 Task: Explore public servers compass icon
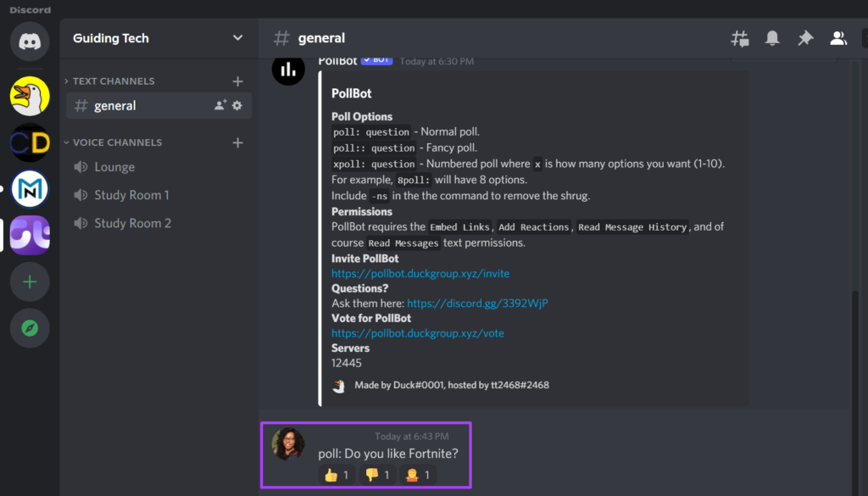[x=30, y=328]
